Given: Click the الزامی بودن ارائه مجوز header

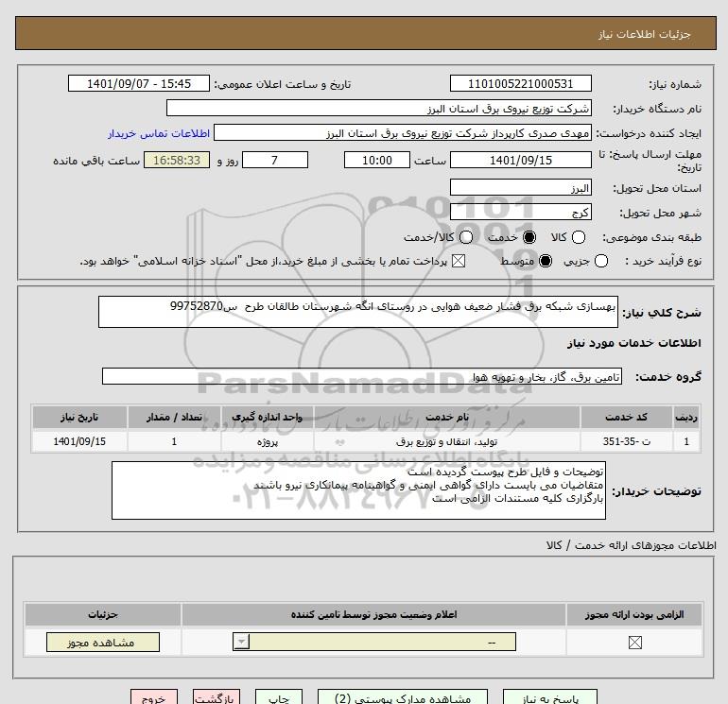Looking at the screenshot, I should [634, 614].
